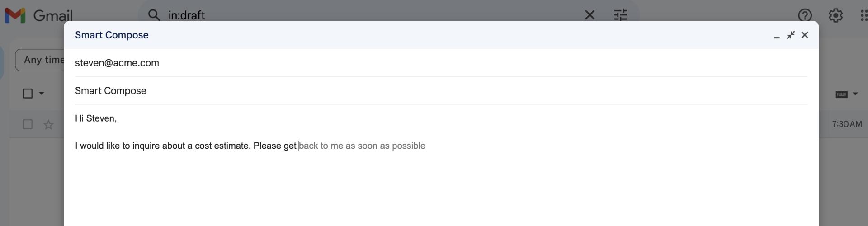This screenshot has height=226, width=868.
Task: Open the Any time filter chip
Action: click(x=43, y=60)
